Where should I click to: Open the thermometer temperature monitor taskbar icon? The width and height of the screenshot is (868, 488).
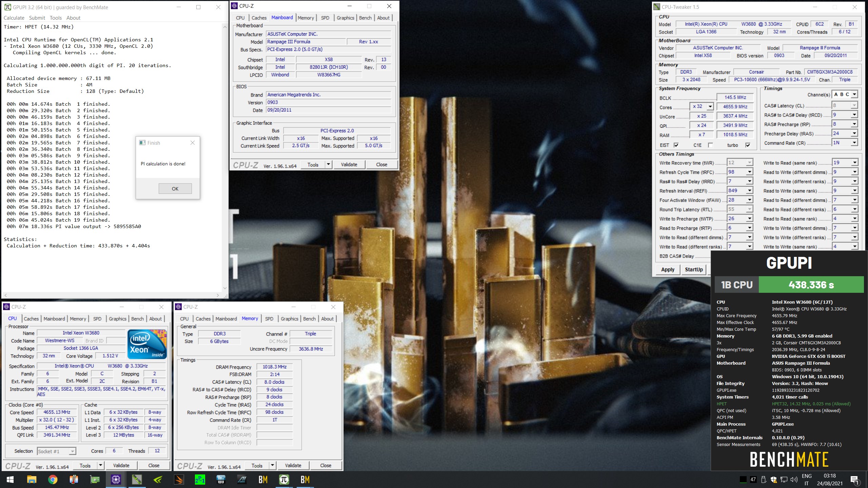click(74, 480)
